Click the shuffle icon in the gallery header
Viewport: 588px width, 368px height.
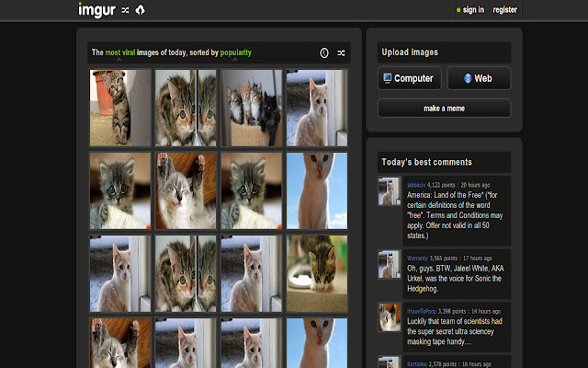point(341,53)
